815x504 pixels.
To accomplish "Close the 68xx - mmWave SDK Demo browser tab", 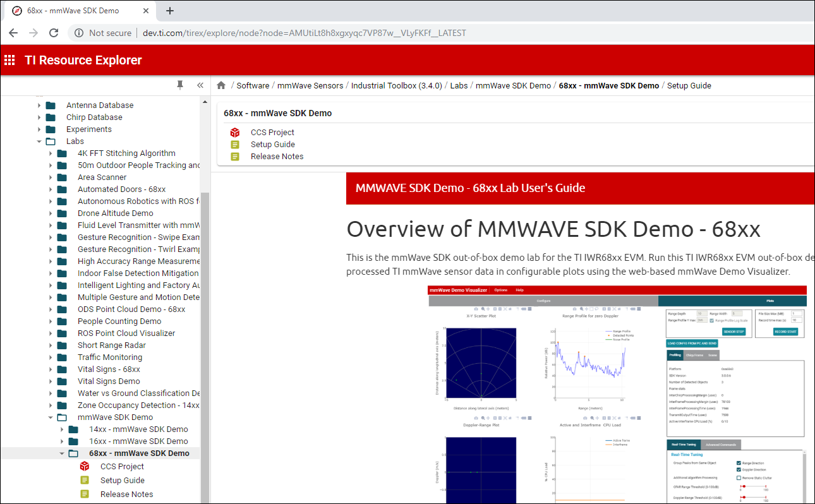I will (145, 11).
